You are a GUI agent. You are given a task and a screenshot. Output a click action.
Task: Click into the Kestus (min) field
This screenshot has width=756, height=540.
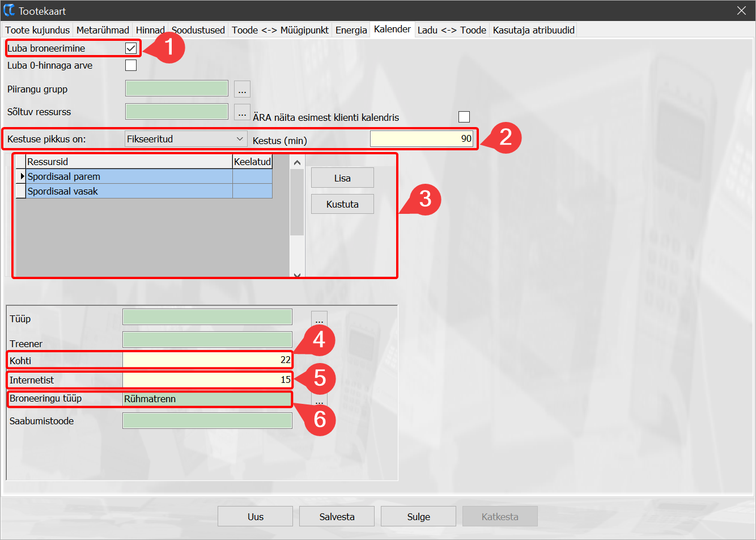421,139
